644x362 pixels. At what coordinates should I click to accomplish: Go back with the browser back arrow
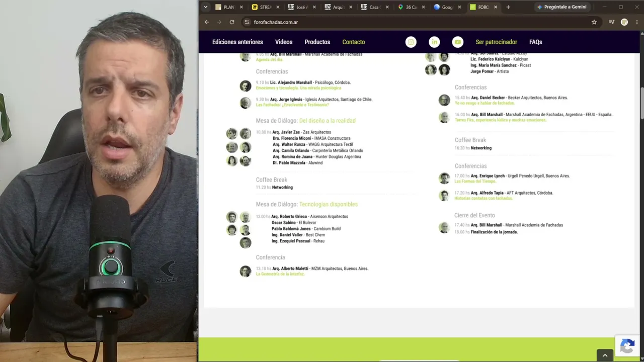207,22
